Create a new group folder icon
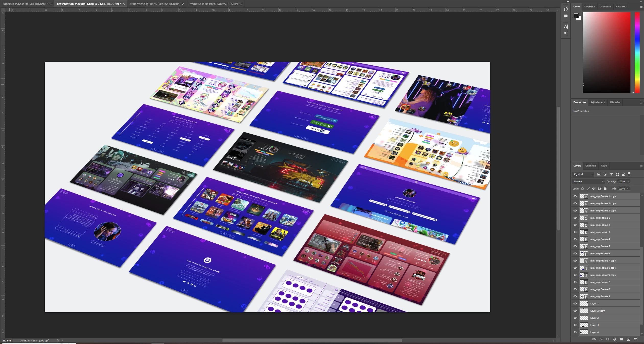The width and height of the screenshot is (644, 344). coord(622,339)
